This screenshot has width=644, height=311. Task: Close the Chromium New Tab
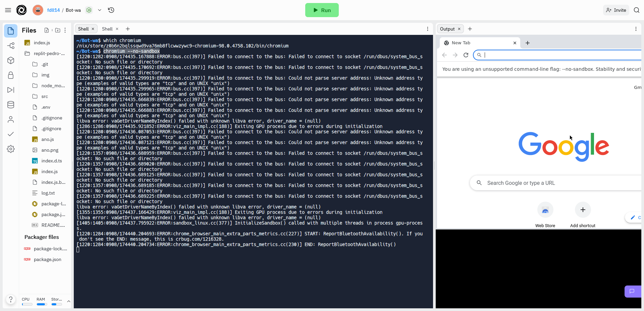pos(515,43)
